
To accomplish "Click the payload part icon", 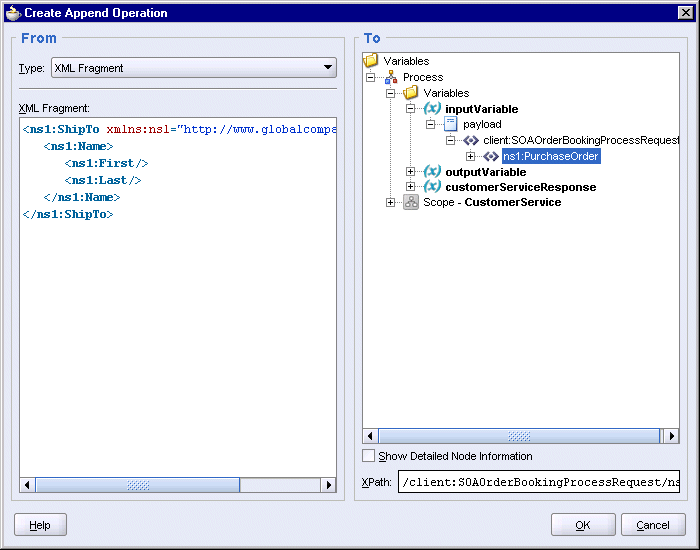I will 450,124.
